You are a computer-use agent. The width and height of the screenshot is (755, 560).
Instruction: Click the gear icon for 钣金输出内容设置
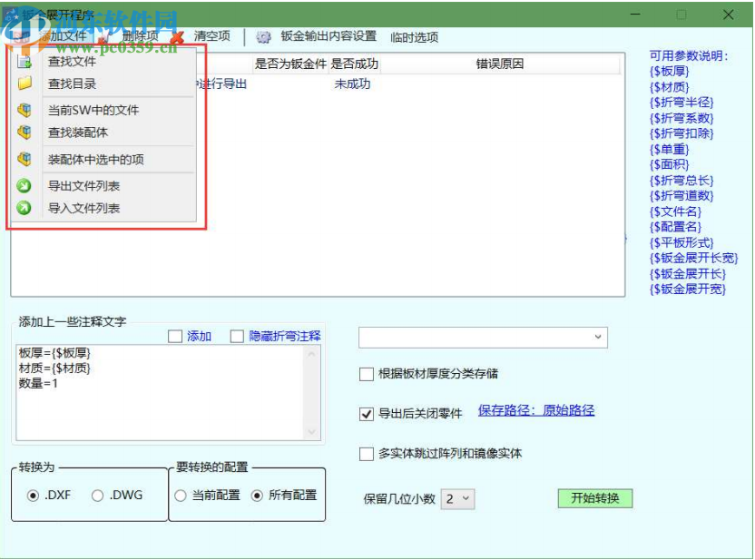point(263,36)
